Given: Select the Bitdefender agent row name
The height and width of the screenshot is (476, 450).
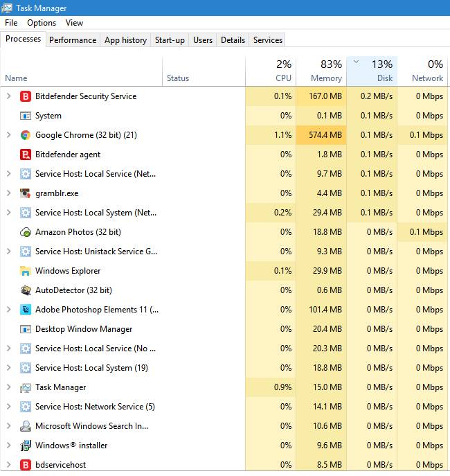Looking at the screenshot, I should pos(68,155).
